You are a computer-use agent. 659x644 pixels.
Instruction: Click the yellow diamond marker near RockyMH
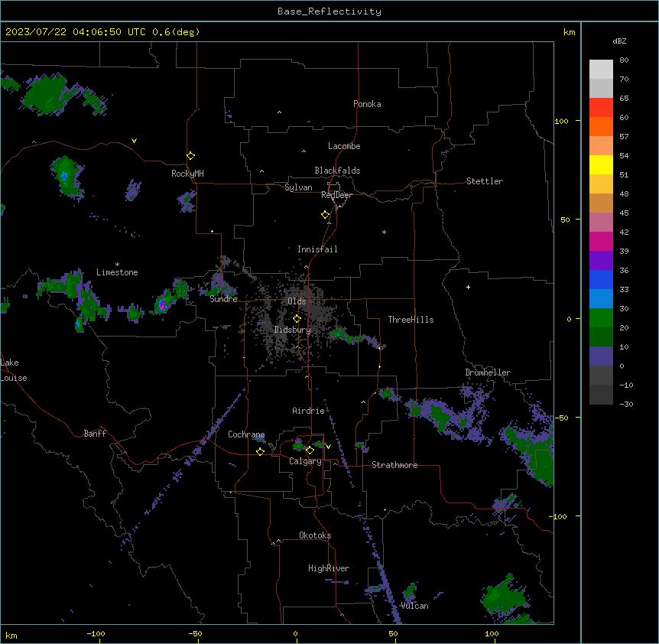[x=191, y=156]
